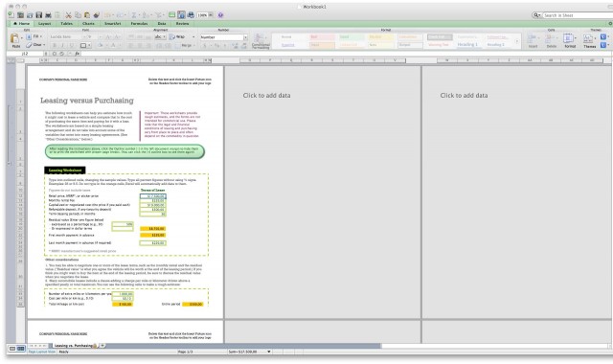Toggle Underline formatting in ribbon
613x364 pixels.
71,45
